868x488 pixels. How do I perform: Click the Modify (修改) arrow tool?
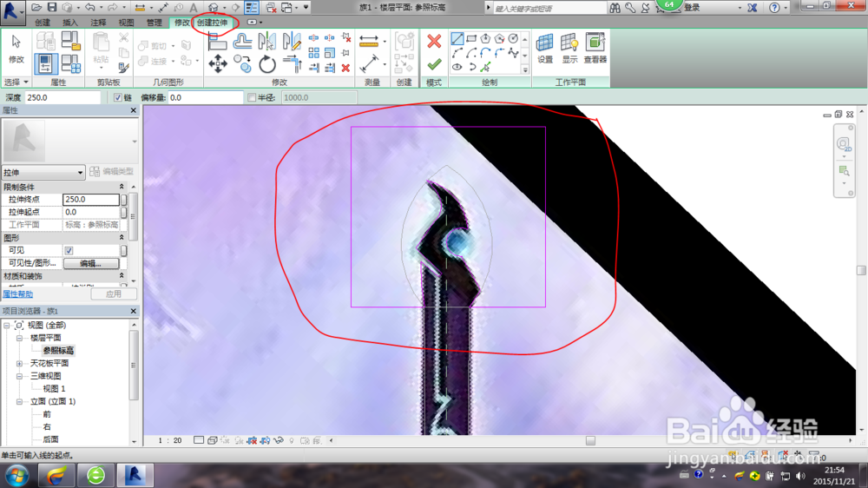tap(16, 48)
